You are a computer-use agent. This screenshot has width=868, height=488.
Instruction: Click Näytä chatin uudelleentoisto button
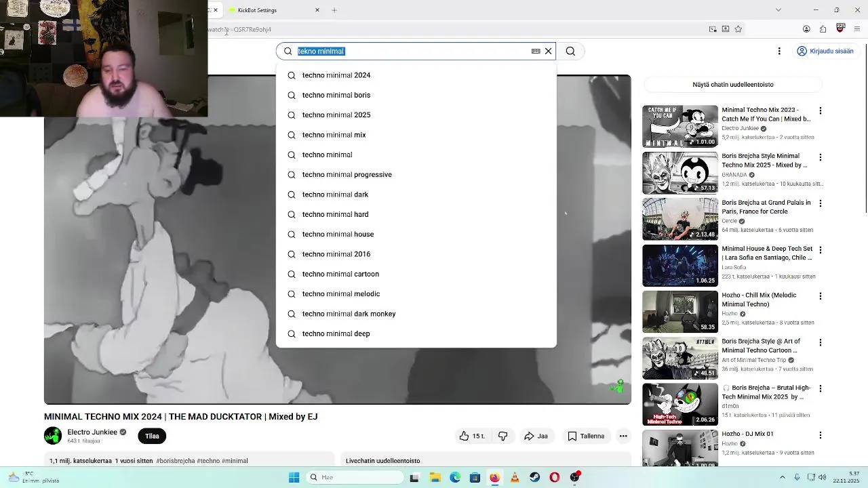click(x=733, y=85)
